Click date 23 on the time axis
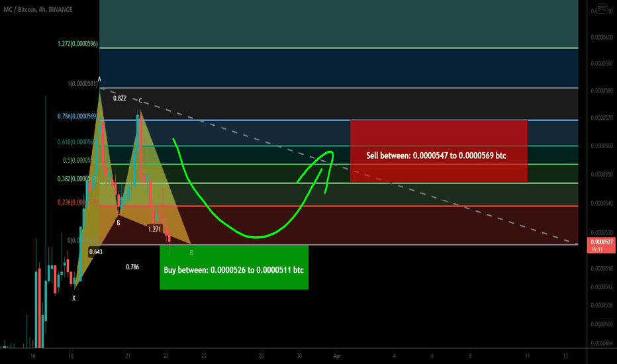The image size is (617, 364). tap(166, 356)
